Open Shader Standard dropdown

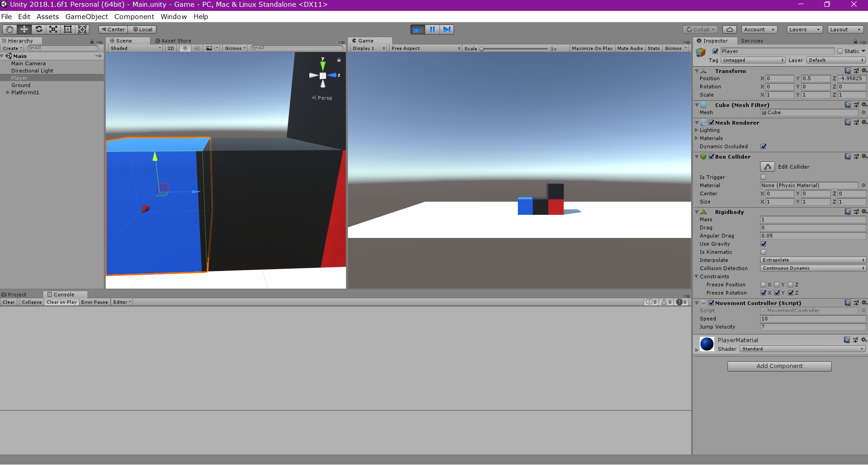pyautogui.click(x=803, y=349)
